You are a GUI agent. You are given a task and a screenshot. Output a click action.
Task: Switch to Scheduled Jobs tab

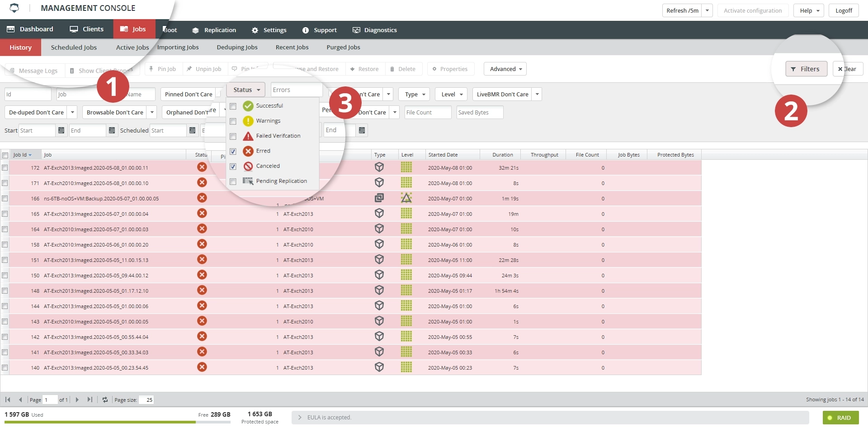pos(74,47)
